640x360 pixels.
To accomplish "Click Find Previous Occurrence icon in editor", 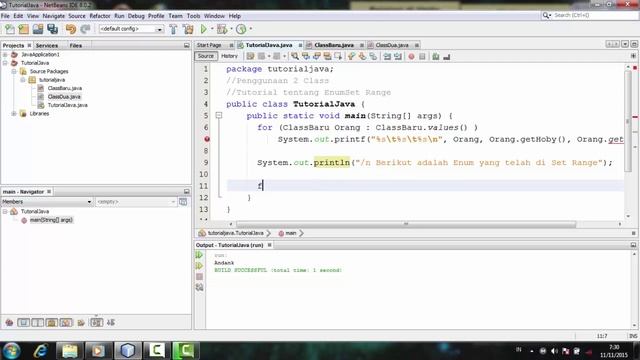I will point(306,56).
